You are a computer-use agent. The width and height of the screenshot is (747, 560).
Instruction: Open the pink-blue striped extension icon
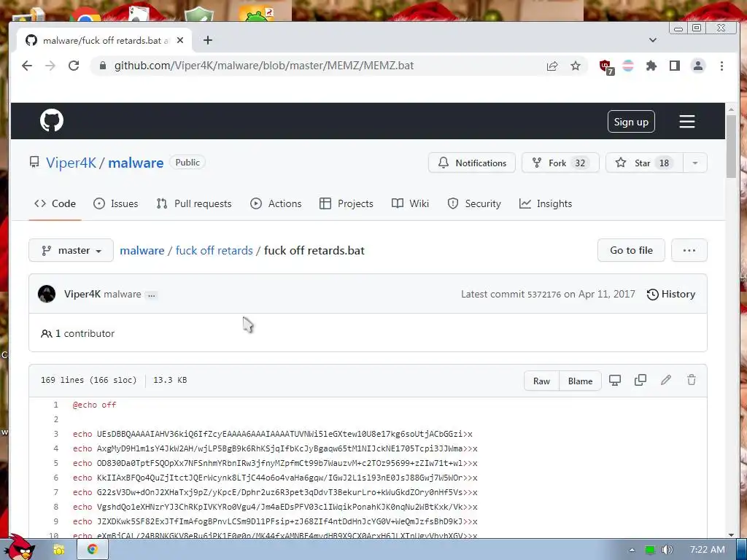click(628, 66)
